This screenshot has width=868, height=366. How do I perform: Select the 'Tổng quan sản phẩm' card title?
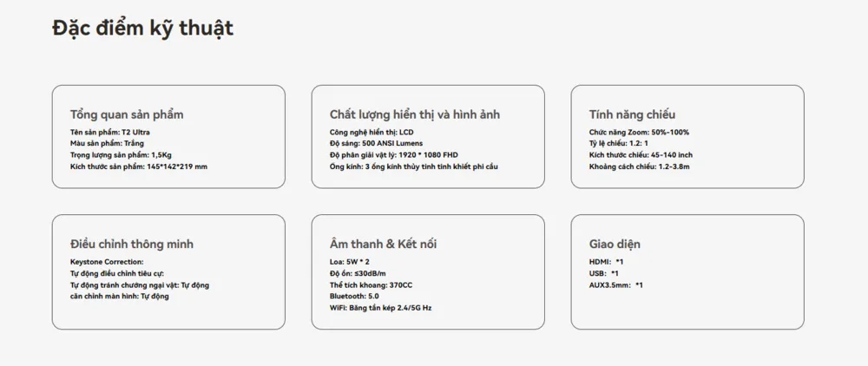click(127, 114)
